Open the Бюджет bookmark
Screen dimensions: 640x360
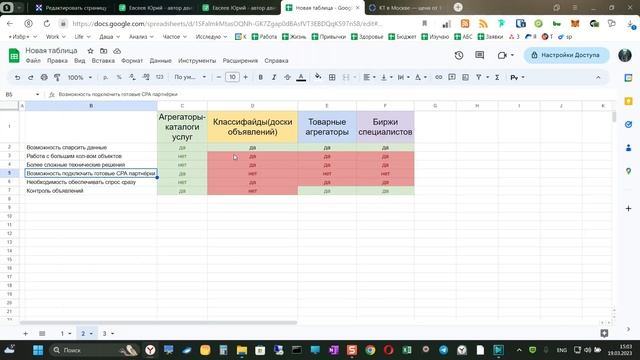point(402,37)
